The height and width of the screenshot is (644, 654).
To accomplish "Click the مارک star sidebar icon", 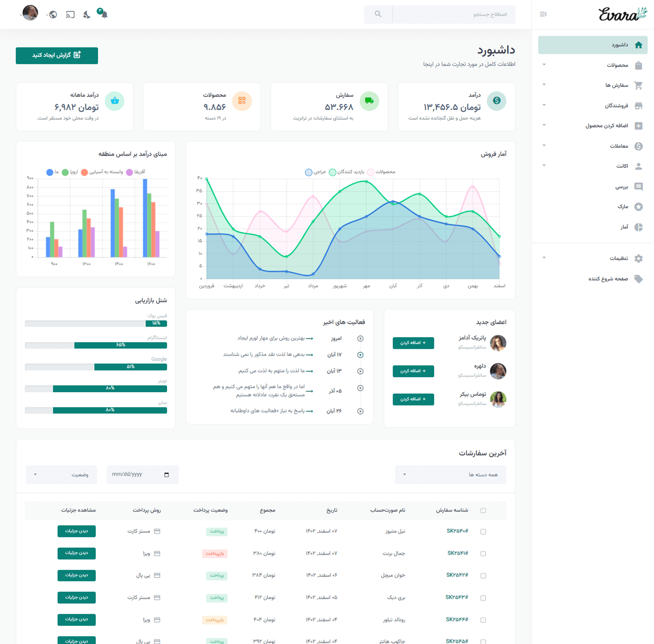I will pyautogui.click(x=639, y=207).
